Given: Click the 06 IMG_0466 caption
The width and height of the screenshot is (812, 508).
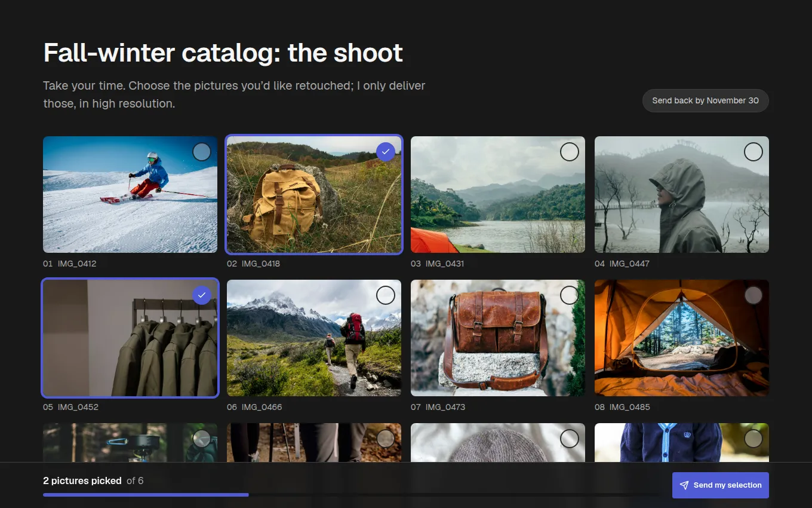Looking at the screenshot, I should pyautogui.click(x=254, y=407).
